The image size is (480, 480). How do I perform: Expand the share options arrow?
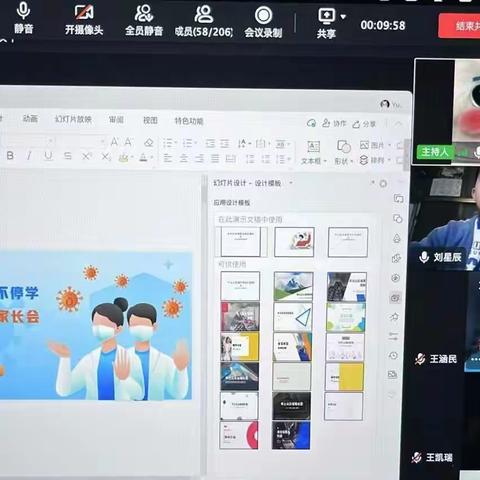coord(343,16)
